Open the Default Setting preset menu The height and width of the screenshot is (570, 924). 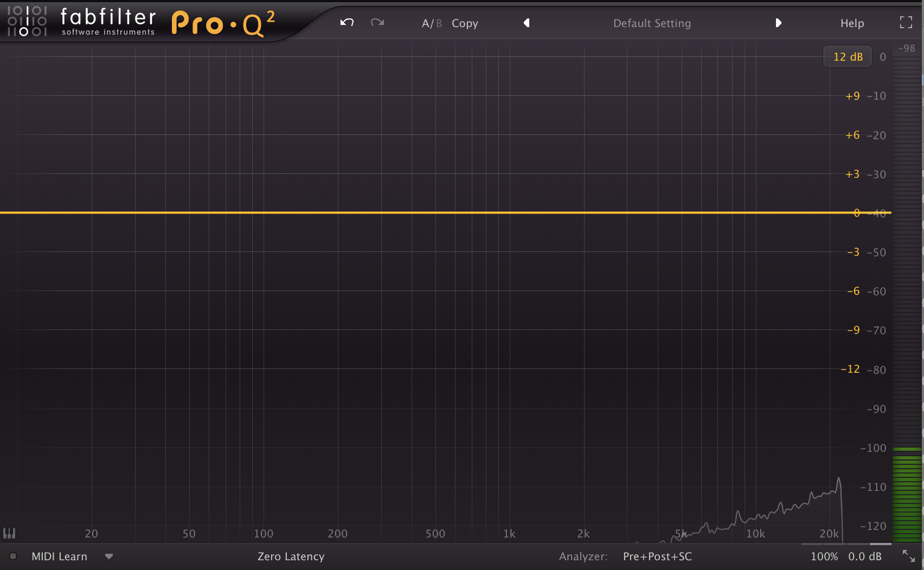[x=652, y=23]
